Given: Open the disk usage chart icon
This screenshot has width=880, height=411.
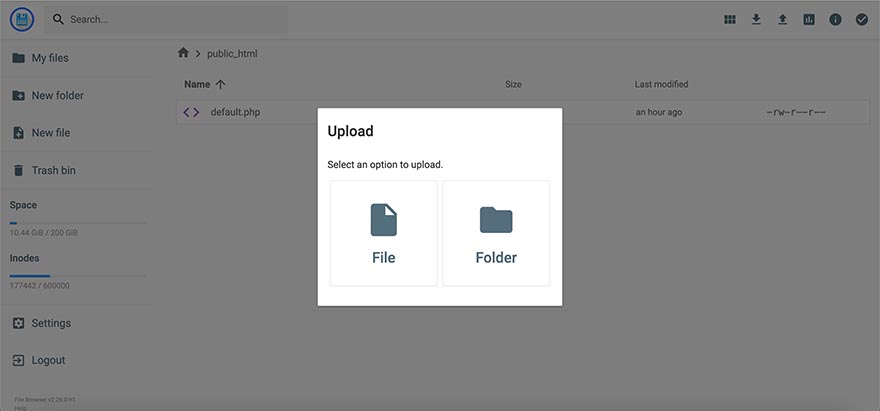Looking at the screenshot, I should click(809, 20).
